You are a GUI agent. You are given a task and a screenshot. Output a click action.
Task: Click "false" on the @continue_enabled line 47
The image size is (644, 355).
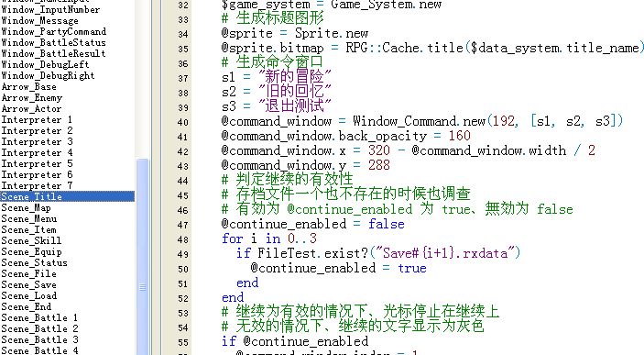click(x=386, y=224)
